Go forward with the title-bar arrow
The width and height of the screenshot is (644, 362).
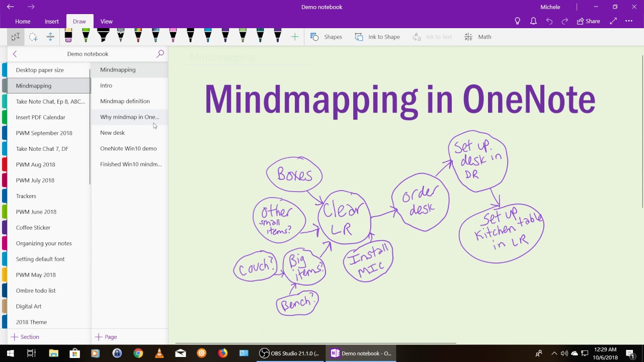coord(31,7)
